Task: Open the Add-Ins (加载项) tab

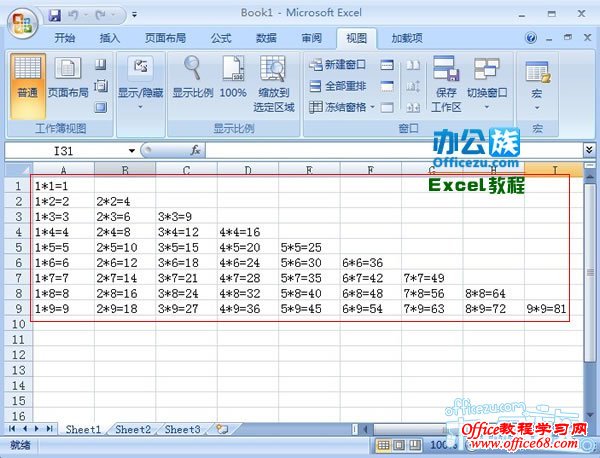Action: click(407, 38)
